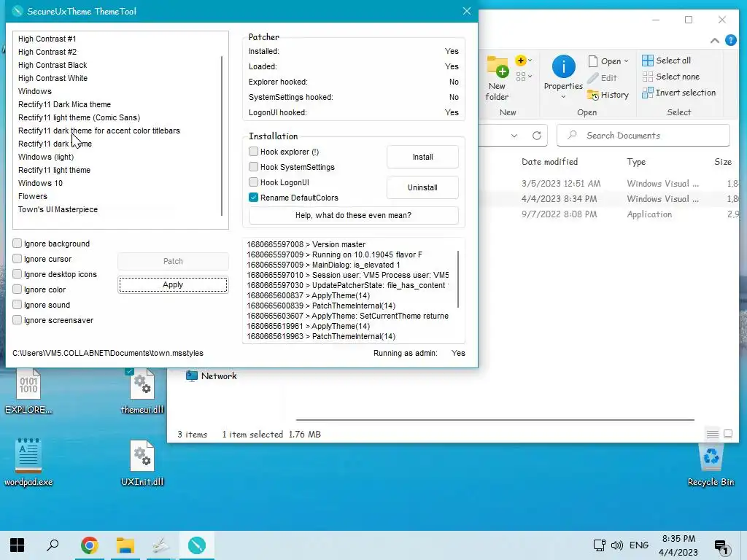Screen dimensions: 747x560
Task: Open File Explorer from the taskbar
Action: pyautogui.click(x=125, y=545)
